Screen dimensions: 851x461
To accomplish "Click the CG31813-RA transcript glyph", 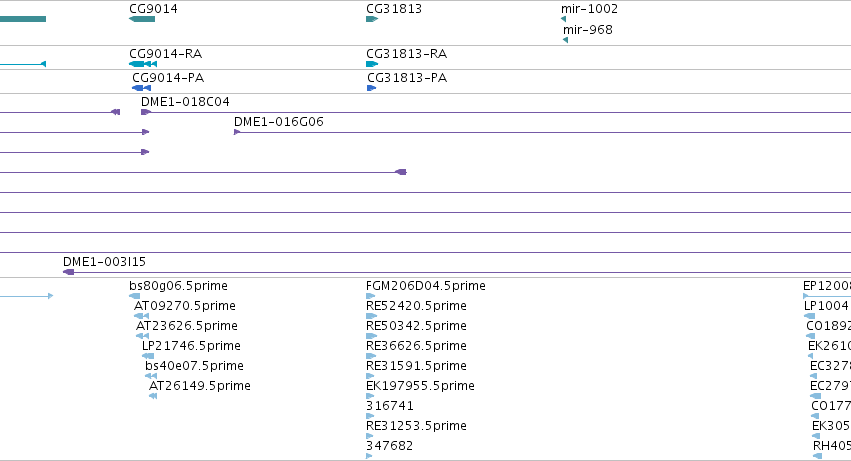I will click(372, 64).
